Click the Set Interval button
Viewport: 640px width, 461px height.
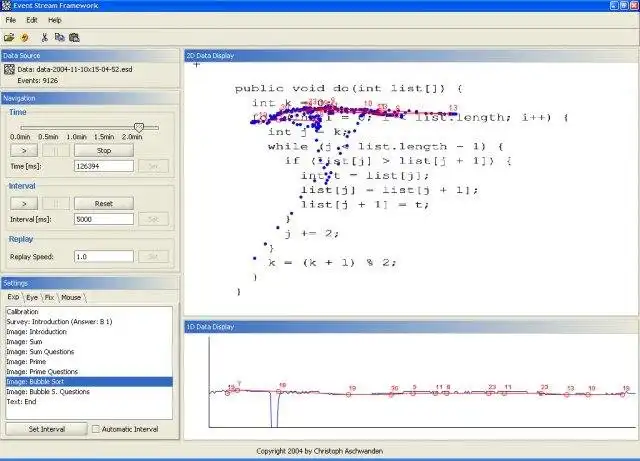tap(47, 429)
